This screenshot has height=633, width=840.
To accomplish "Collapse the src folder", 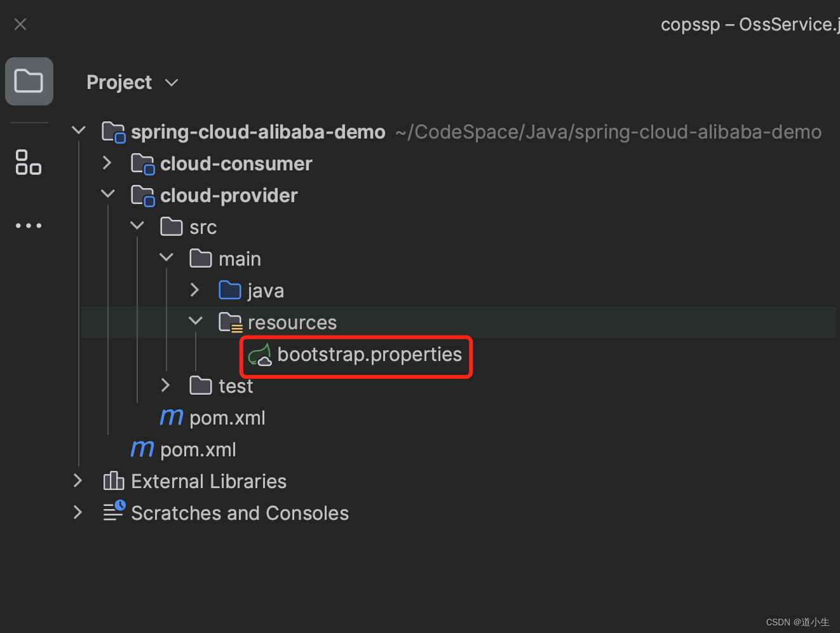I will tap(137, 226).
